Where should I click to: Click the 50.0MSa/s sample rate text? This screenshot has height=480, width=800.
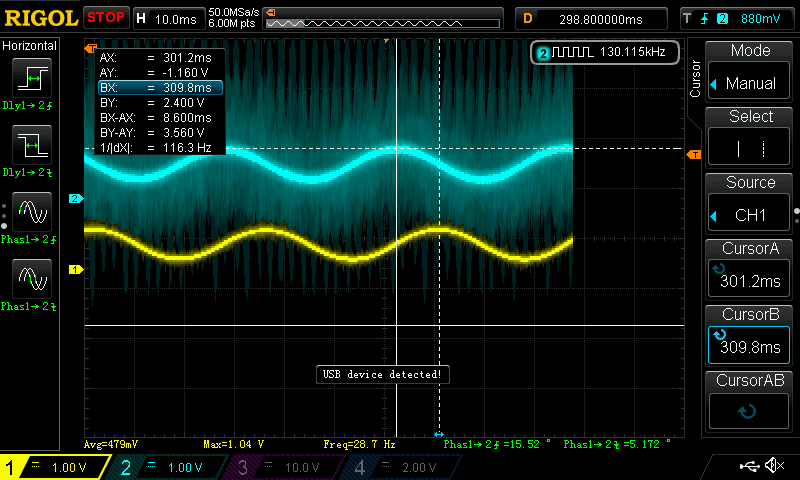click(x=234, y=12)
